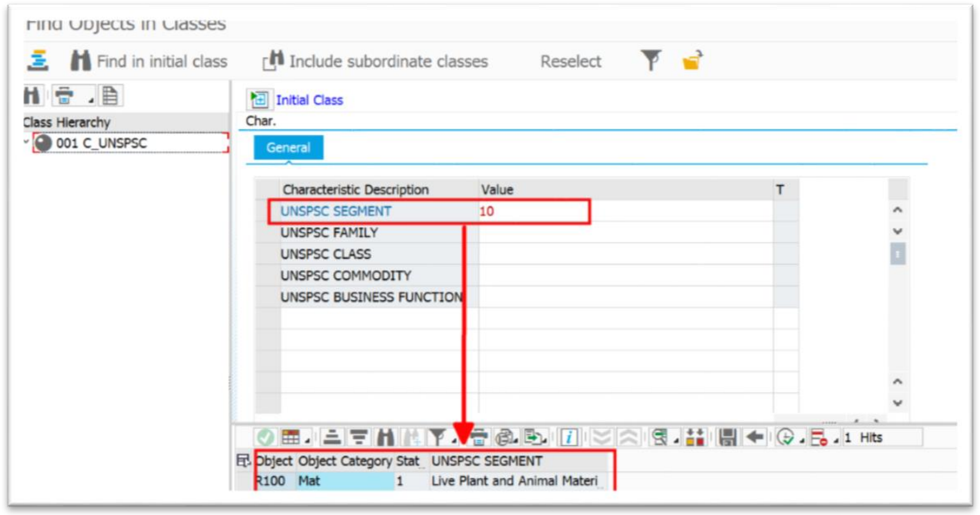The image size is (980, 515).
Task: Click the remove row red icon
Action: coord(819,438)
